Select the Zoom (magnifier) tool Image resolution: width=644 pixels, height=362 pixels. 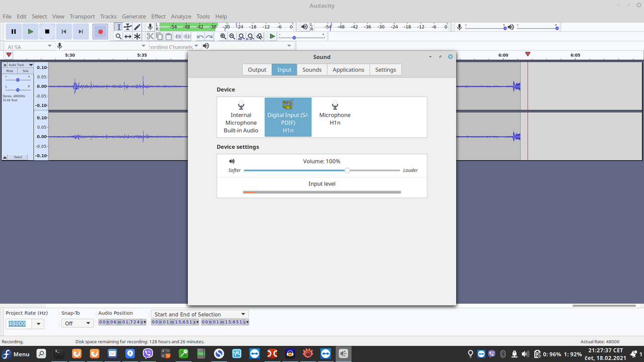(119, 36)
